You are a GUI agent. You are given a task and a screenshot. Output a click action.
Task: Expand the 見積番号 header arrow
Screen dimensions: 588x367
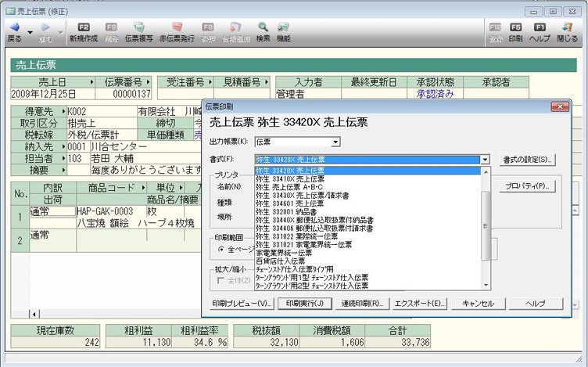(267, 82)
